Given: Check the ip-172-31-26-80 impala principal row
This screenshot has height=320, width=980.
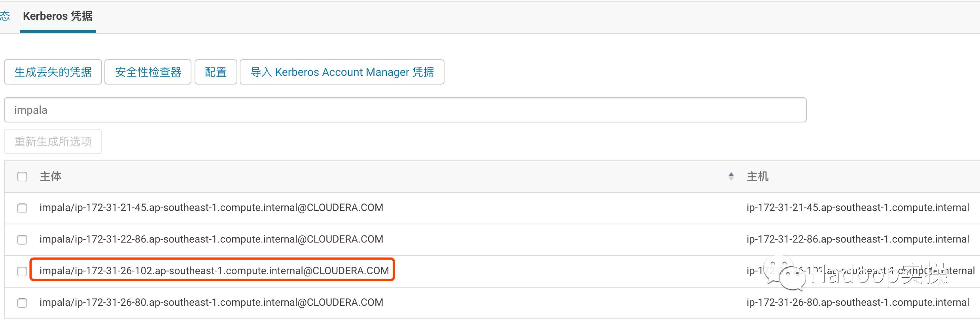Looking at the screenshot, I should [x=22, y=303].
